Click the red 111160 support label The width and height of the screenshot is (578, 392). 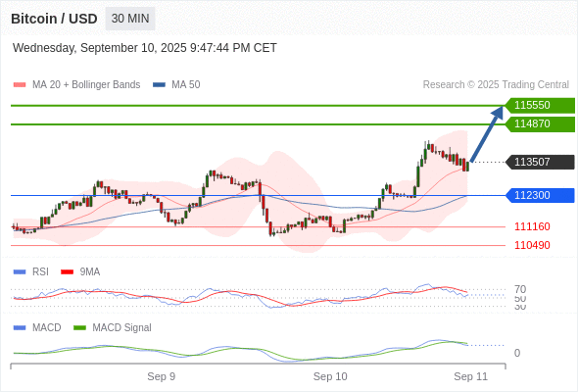532,226
